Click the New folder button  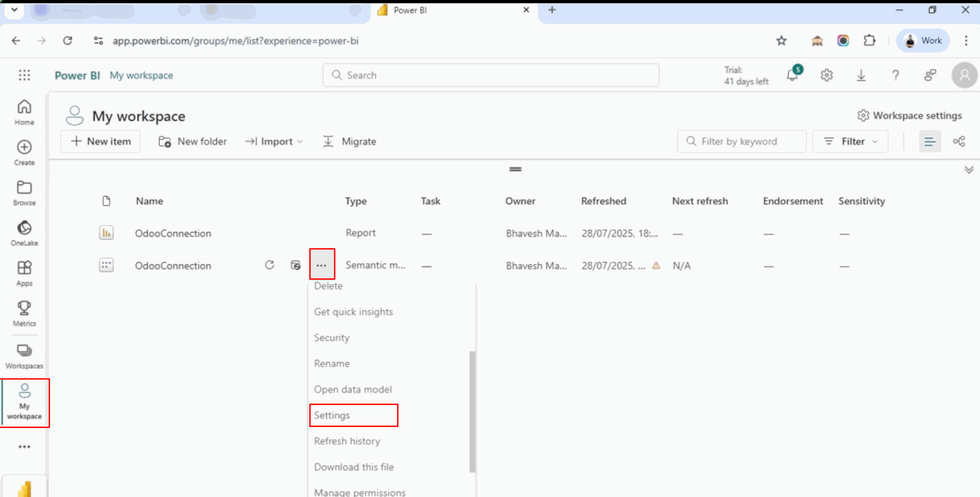coord(192,141)
